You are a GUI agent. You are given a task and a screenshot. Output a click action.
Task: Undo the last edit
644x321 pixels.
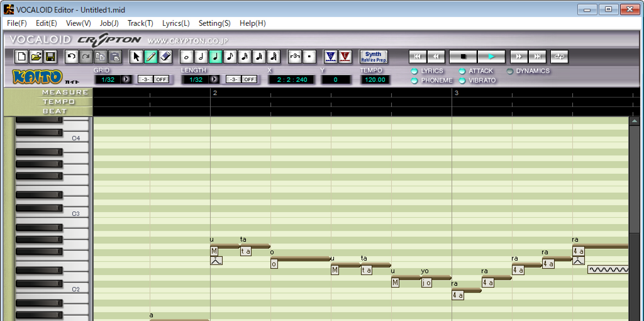(x=72, y=56)
